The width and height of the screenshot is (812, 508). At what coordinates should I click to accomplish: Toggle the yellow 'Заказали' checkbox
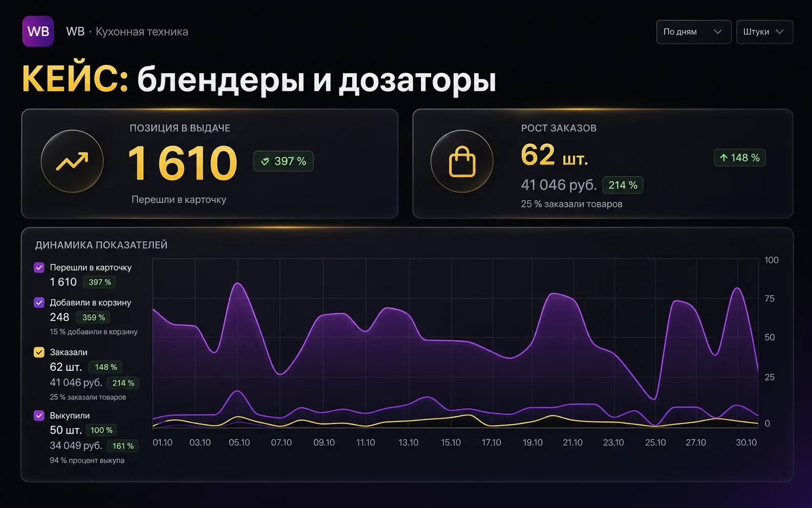tap(39, 352)
